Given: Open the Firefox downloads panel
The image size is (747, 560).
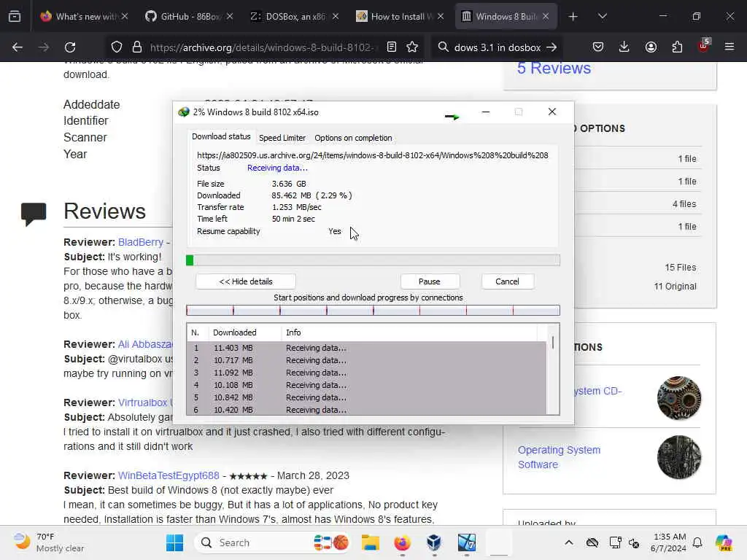Looking at the screenshot, I should [624, 47].
